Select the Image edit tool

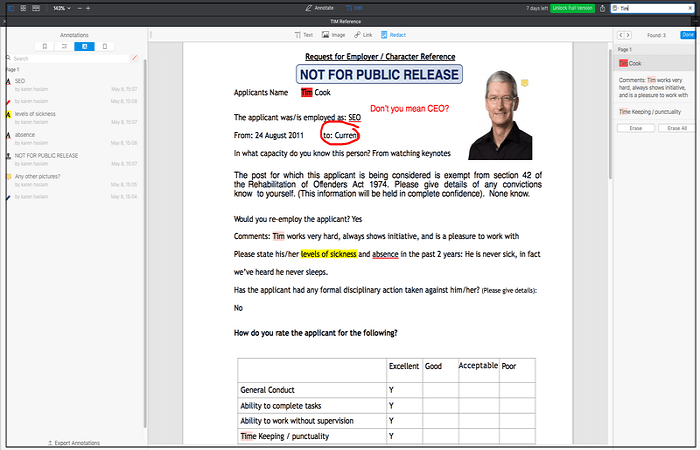click(333, 35)
